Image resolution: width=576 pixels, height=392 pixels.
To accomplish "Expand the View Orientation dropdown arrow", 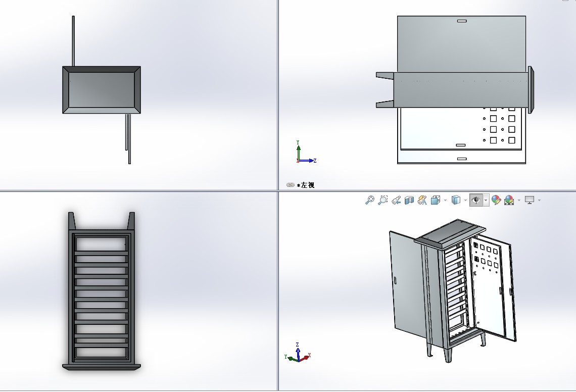I will (445, 200).
